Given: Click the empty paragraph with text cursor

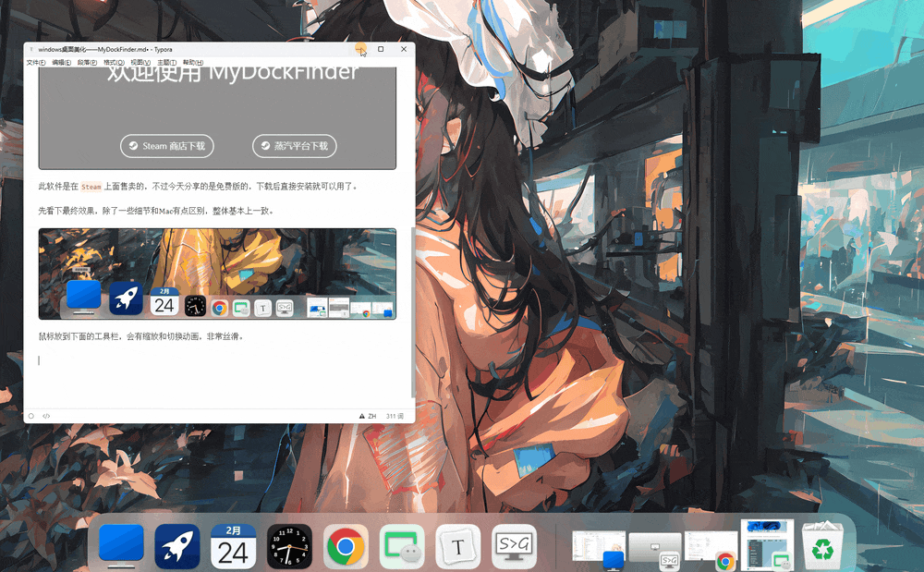Looking at the screenshot, I should pyautogui.click(x=217, y=360).
